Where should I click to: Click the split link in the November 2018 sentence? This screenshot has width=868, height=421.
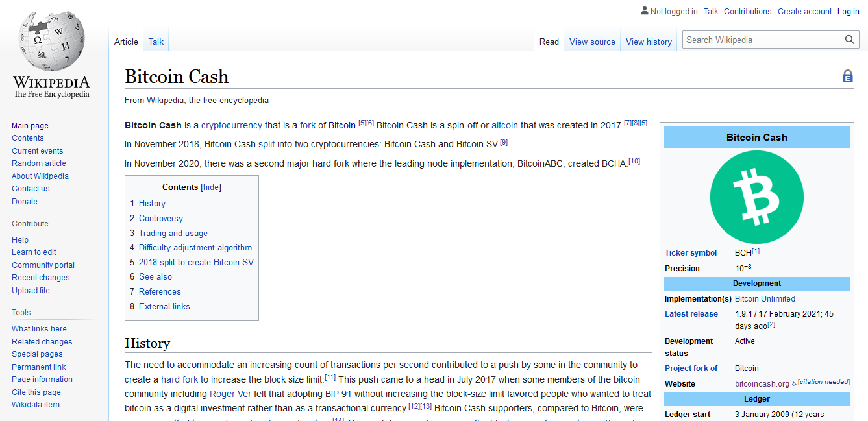tap(266, 144)
